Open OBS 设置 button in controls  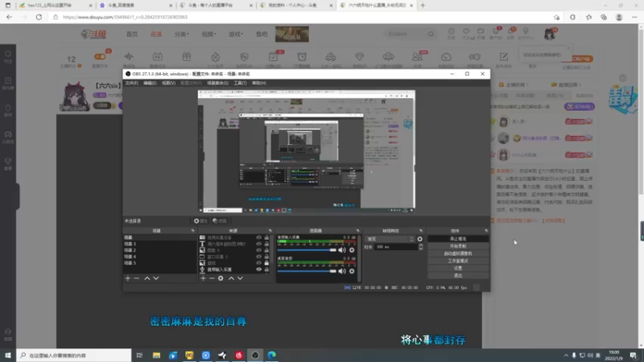tap(458, 269)
